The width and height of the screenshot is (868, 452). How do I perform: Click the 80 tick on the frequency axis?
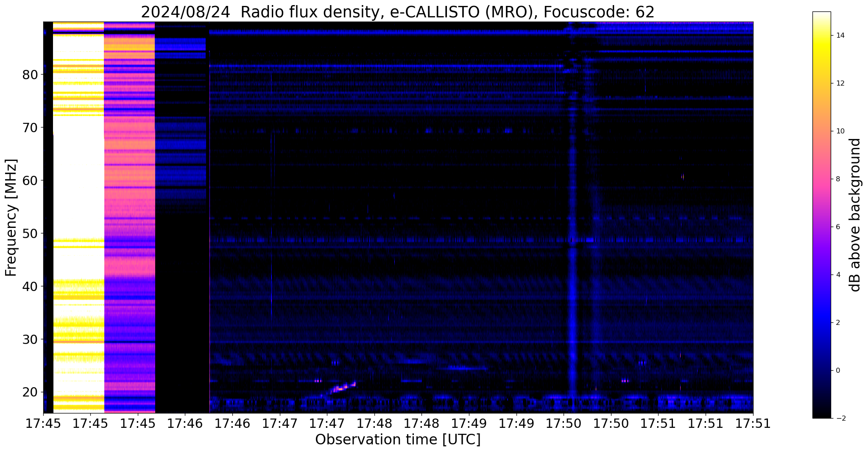click(30, 75)
